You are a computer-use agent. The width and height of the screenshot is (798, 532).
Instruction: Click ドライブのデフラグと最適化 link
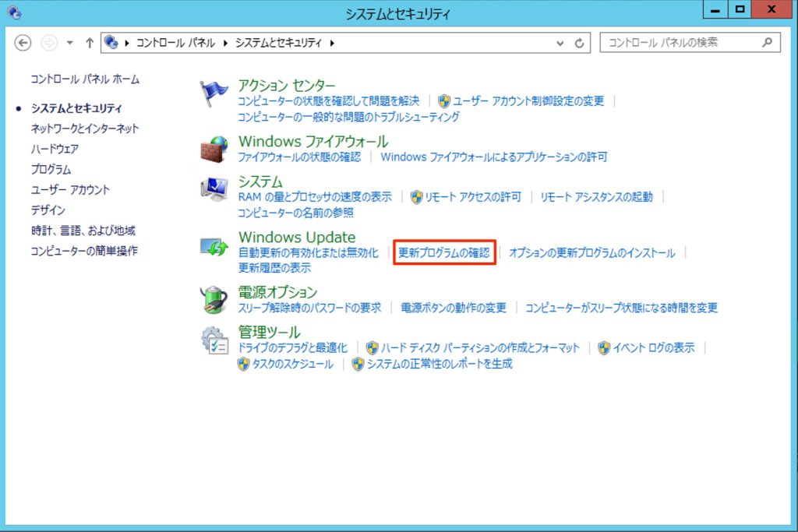pos(293,348)
